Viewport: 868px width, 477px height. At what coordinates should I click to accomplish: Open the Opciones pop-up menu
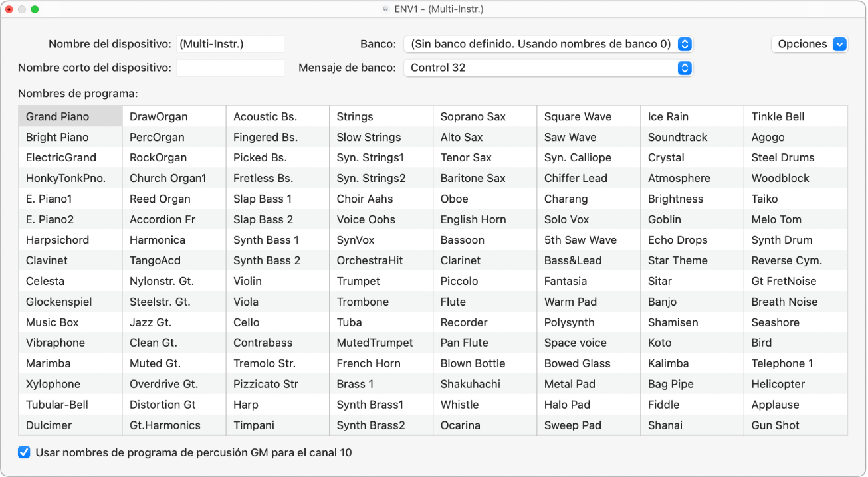click(809, 44)
